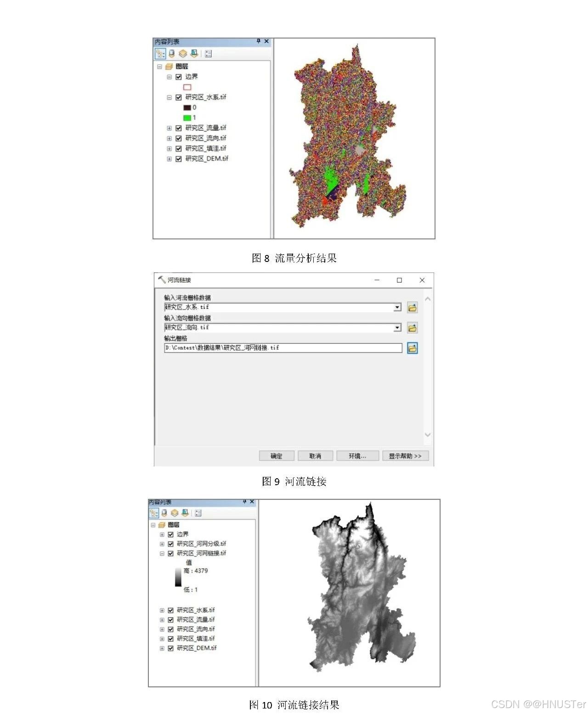
Task: Close the 河流链接 dialog window
Action: pos(422,280)
